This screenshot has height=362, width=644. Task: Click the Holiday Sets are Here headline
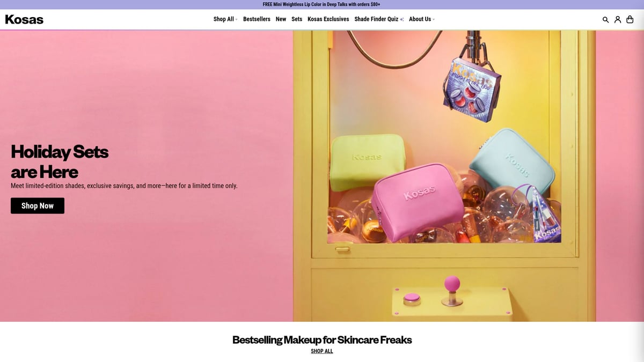click(x=60, y=161)
